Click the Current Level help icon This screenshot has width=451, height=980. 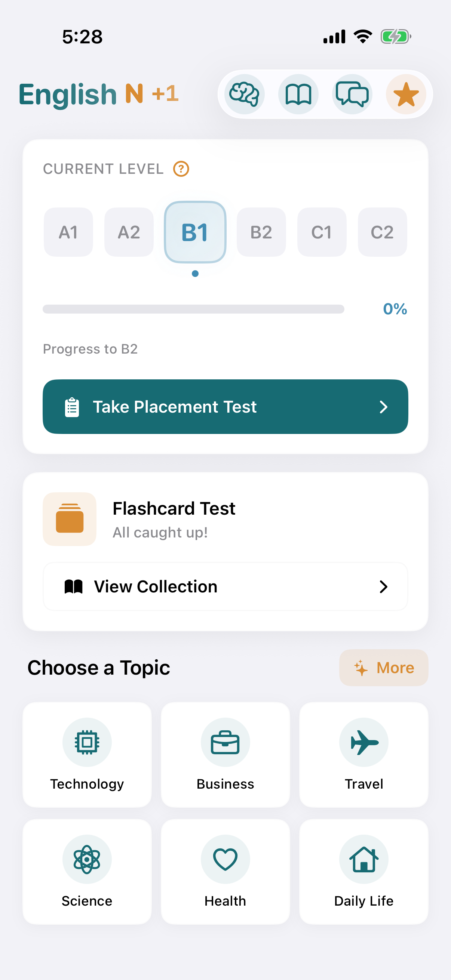pyautogui.click(x=181, y=169)
